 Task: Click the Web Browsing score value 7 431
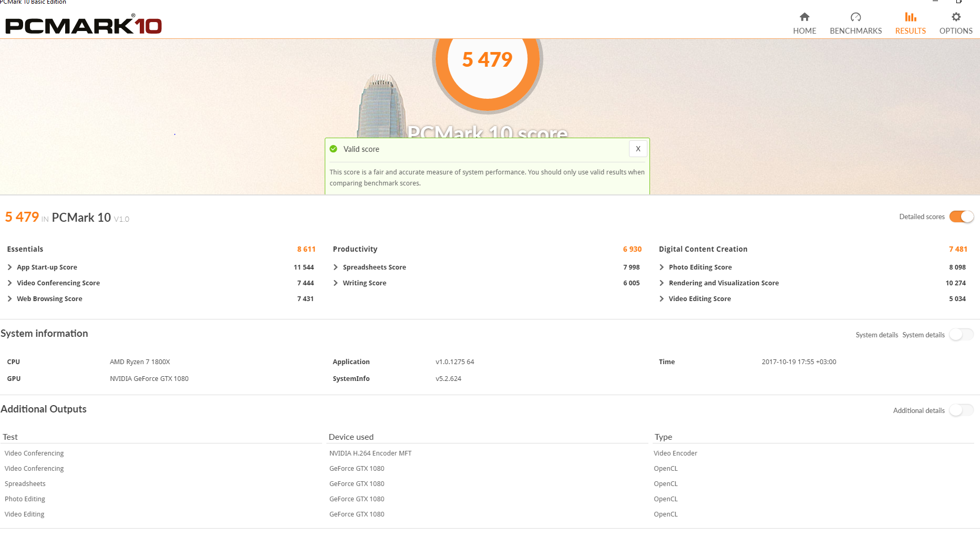305,299
